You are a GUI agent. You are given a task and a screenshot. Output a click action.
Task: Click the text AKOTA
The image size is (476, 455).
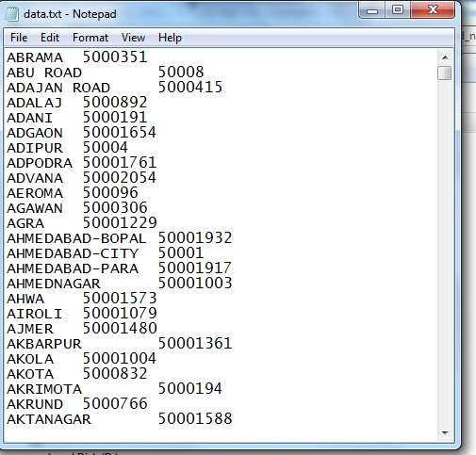point(30,374)
